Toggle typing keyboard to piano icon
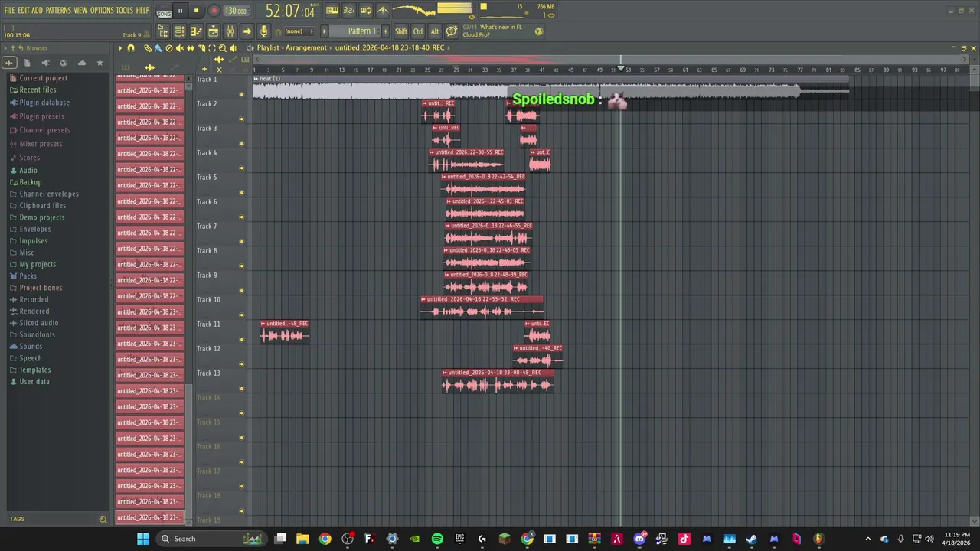The width and height of the screenshot is (980, 551). tap(332, 10)
